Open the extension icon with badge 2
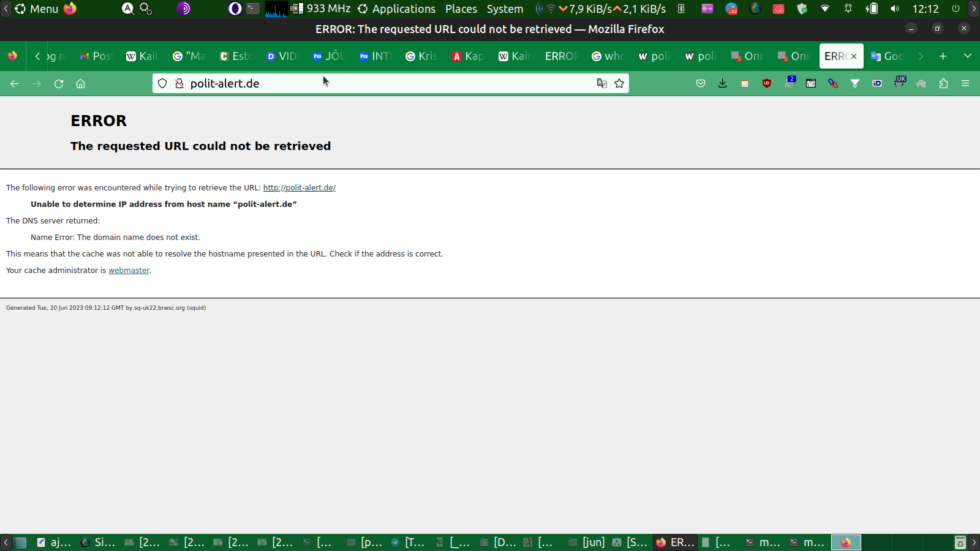The height and width of the screenshot is (551, 980). [x=790, y=82]
